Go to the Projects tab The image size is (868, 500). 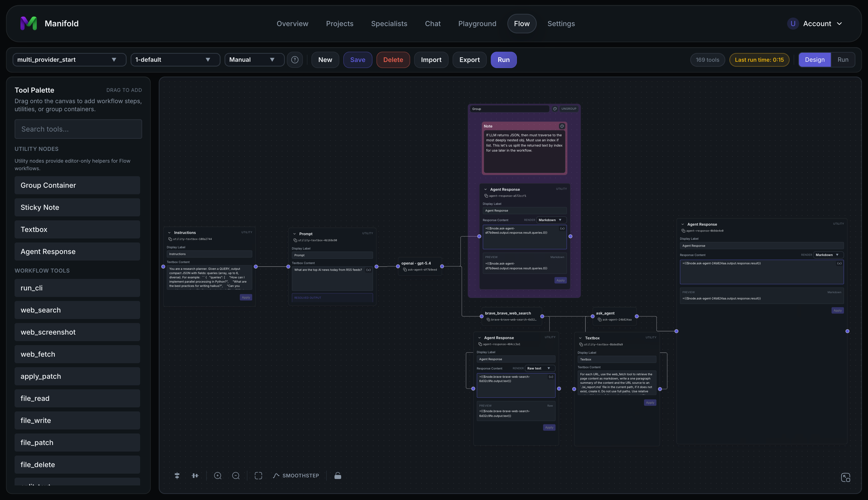tap(340, 24)
